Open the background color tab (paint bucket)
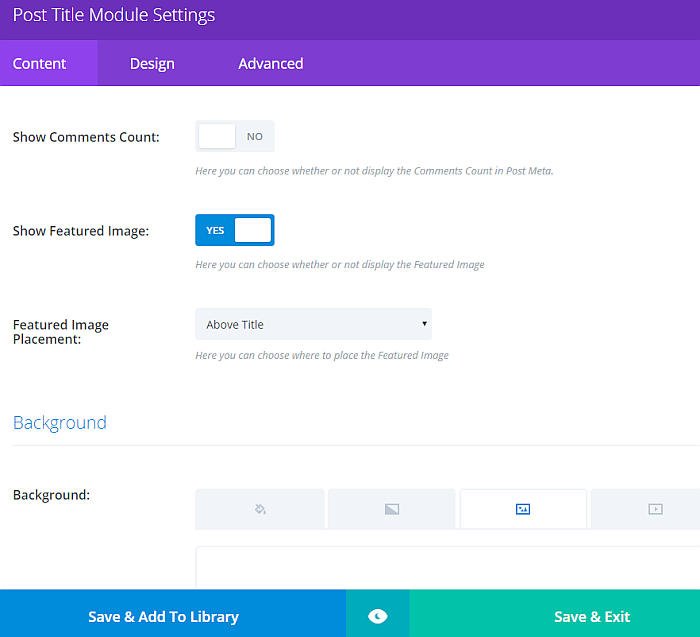This screenshot has height=637, width=700. (x=260, y=509)
